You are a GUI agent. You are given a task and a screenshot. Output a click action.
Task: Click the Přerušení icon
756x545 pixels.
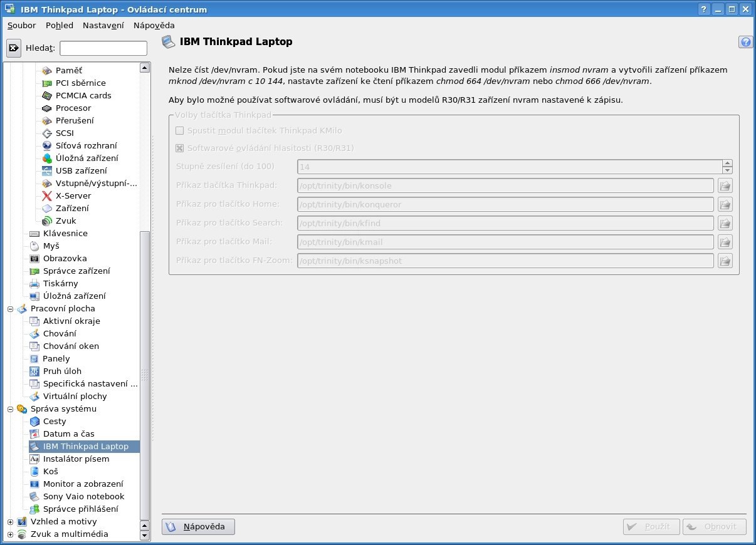click(47, 121)
